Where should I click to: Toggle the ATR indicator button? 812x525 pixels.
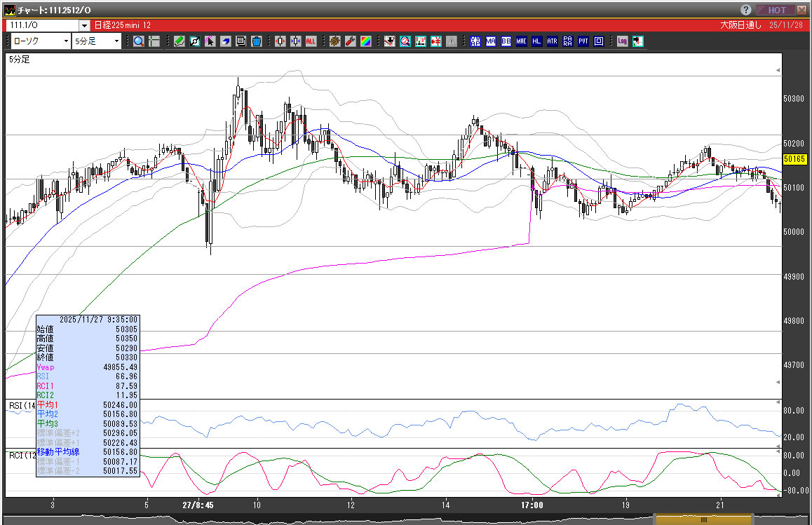pos(552,41)
